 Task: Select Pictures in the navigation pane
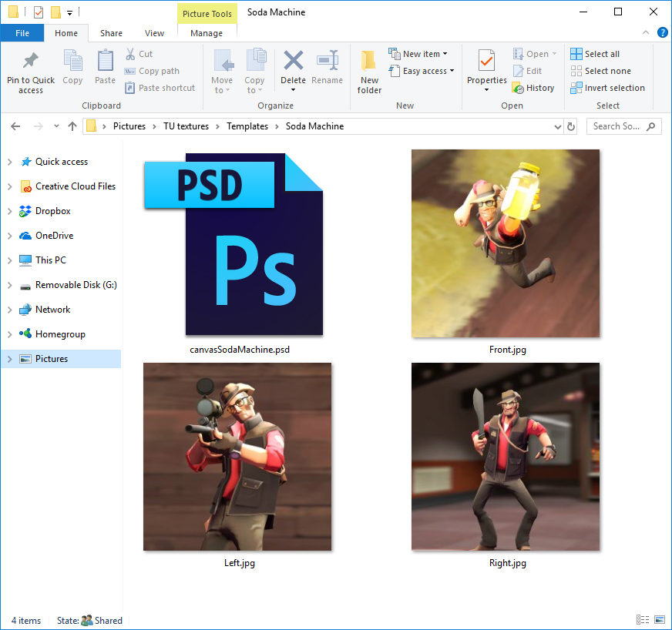pyautogui.click(x=61, y=359)
